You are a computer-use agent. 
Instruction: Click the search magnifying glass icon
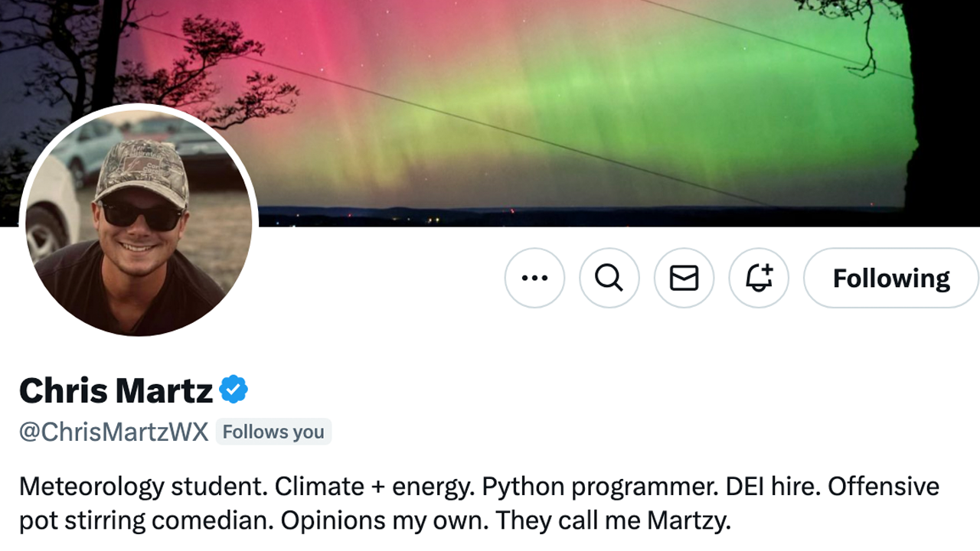click(609, 278)
